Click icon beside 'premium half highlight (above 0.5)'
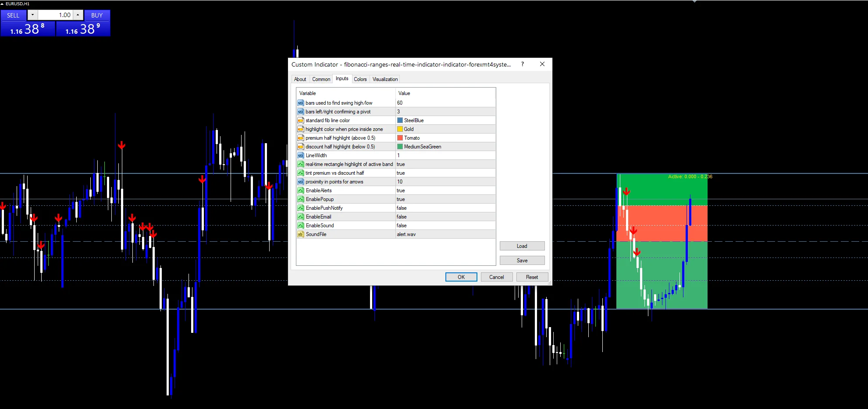The image size is (868, 409). (x=300, y=138)
